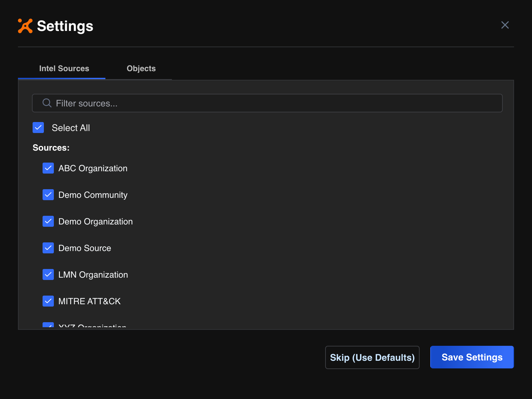Click the Save Settings button
532x399 pixels.
[x=472, y=357]
